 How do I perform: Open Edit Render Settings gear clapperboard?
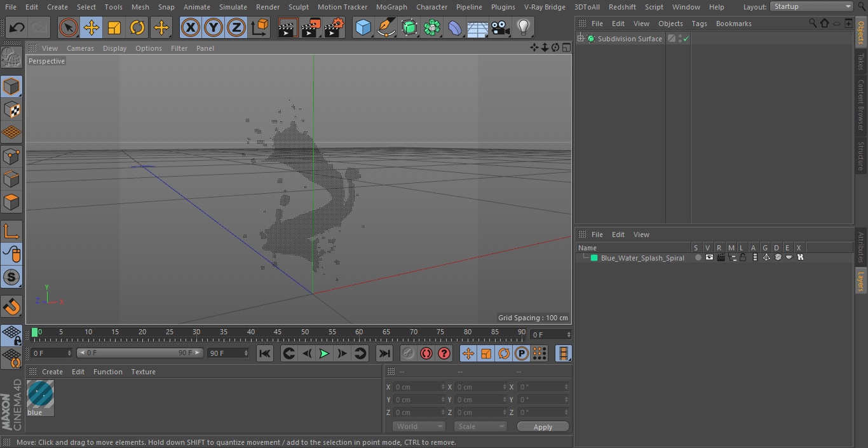point(334,27)
